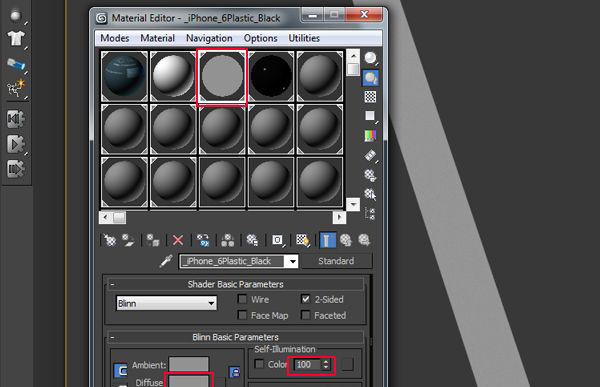The image size is (600, 387).
Task: Click Make Unique icon
Action: [x=228, y=240]
